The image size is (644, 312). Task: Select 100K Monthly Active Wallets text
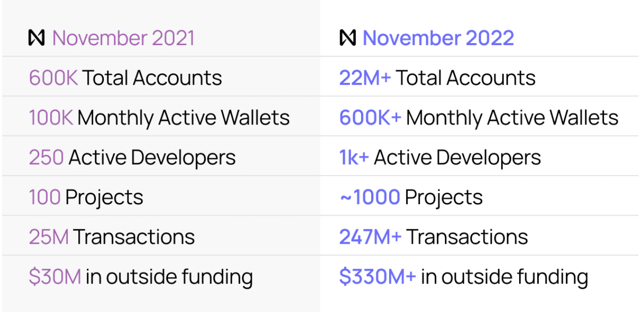point(159,118)
